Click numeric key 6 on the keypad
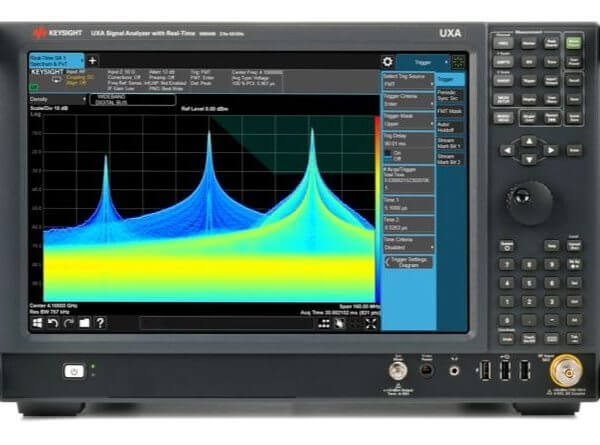The image size is (600, 445). click(551, 284)
